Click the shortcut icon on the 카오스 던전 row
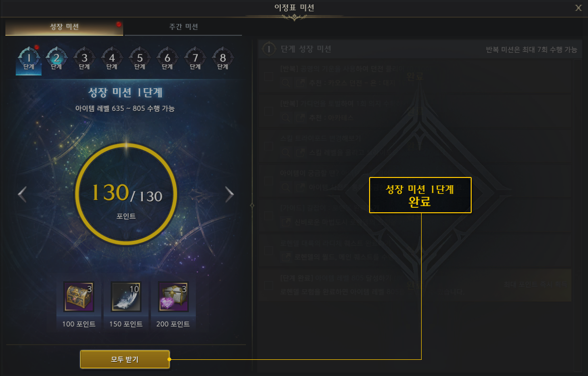Image resolution: width=588 pixels, height=376 pixels. coord(300,83)
